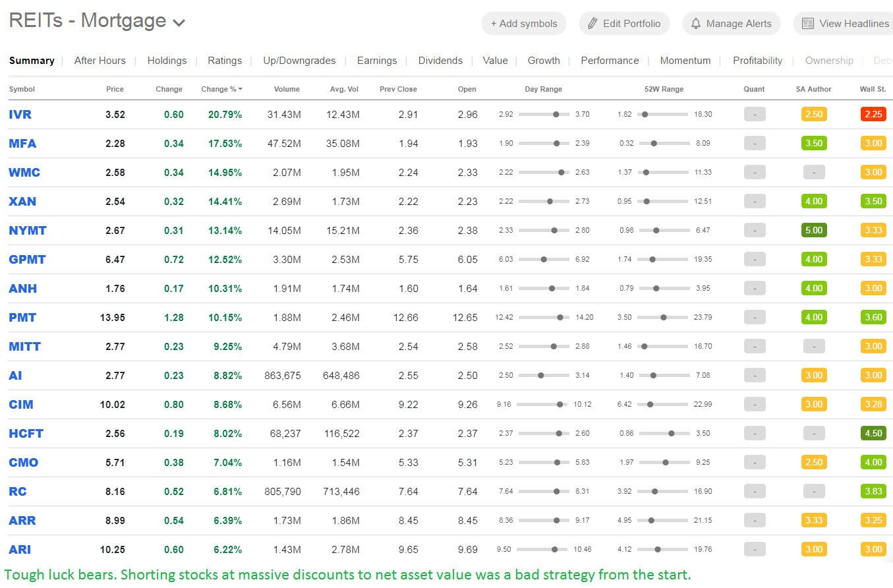Click the pencil icon in Edit Portfolio

[x=592, y=24]
